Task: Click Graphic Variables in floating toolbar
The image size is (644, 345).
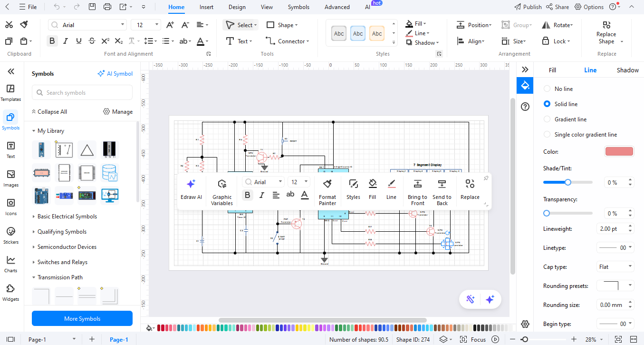Action: [x=222, y=192]
